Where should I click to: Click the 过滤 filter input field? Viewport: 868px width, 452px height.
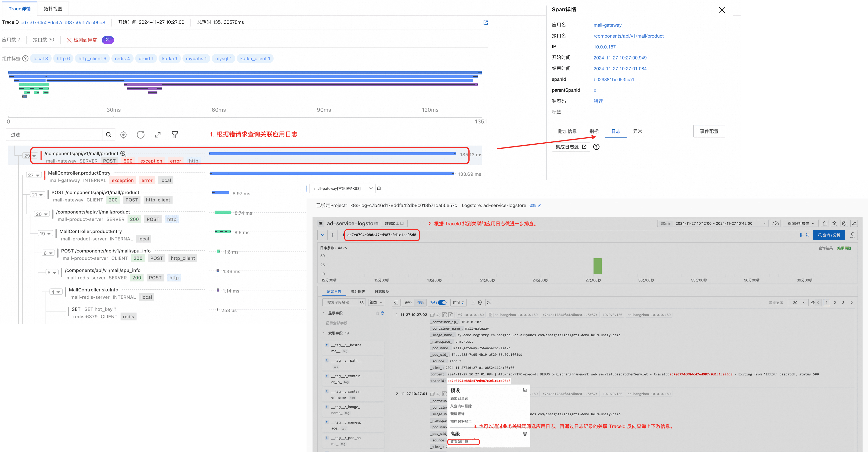54,135
